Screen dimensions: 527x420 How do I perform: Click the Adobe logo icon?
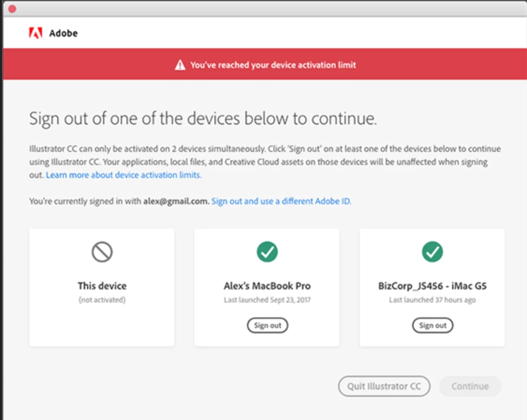pos(36,33)
